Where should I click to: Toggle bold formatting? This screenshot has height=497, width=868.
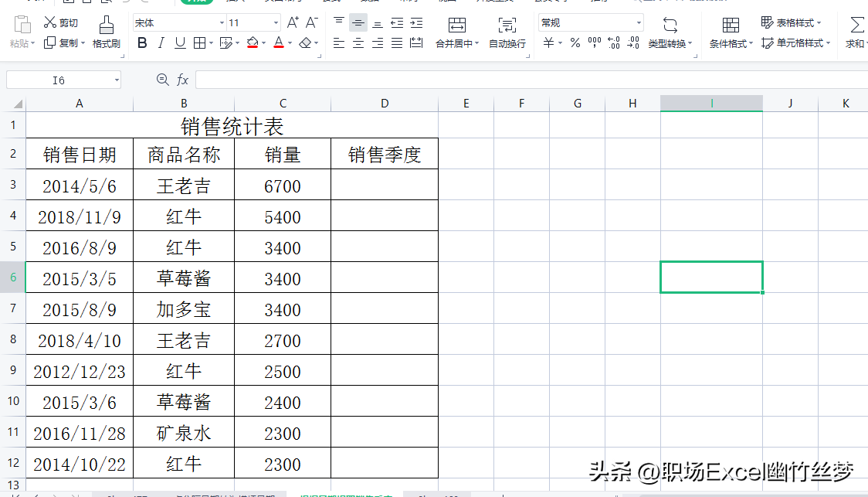coord(142,43)
